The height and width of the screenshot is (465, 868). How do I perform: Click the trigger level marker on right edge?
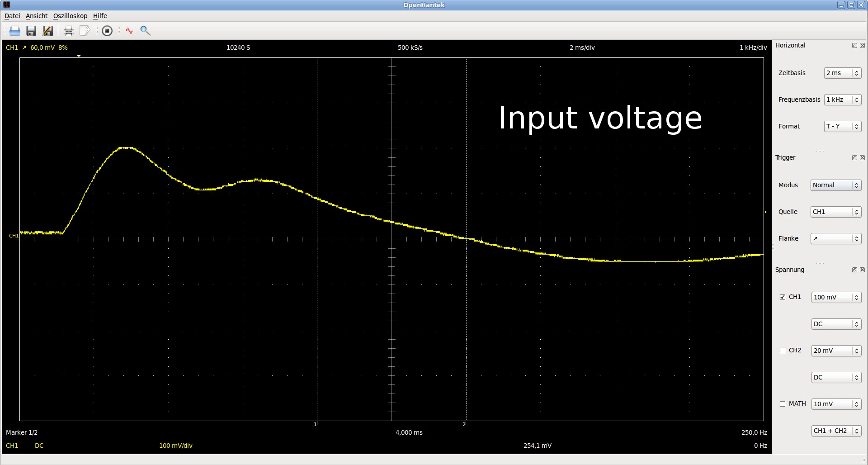click(765, 212)
